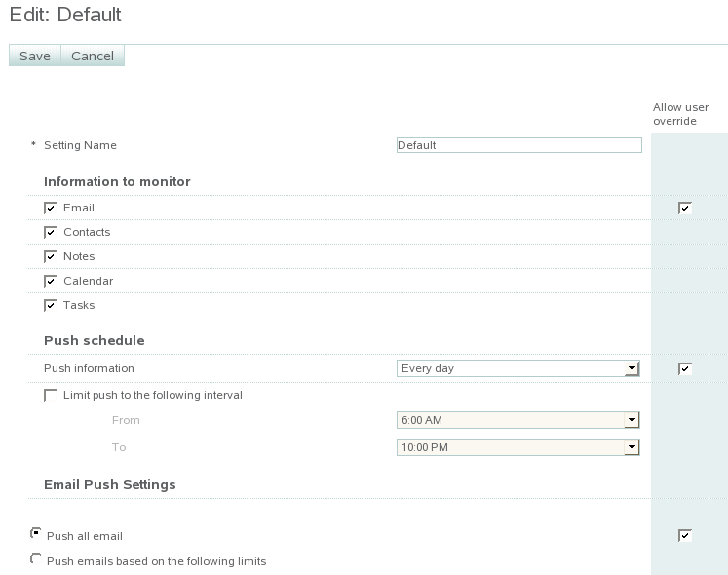Image resolution: width=728 pixels, height=575 pixels.
Task: Click the Email Push Settings heading
Action: [110, 485]
